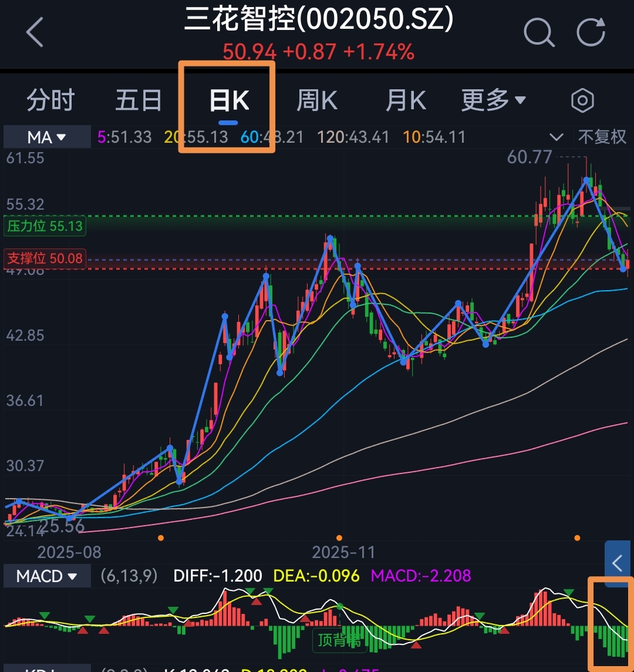
Task: Tap DEA:-0.096 value
Action: pos(316,576)
